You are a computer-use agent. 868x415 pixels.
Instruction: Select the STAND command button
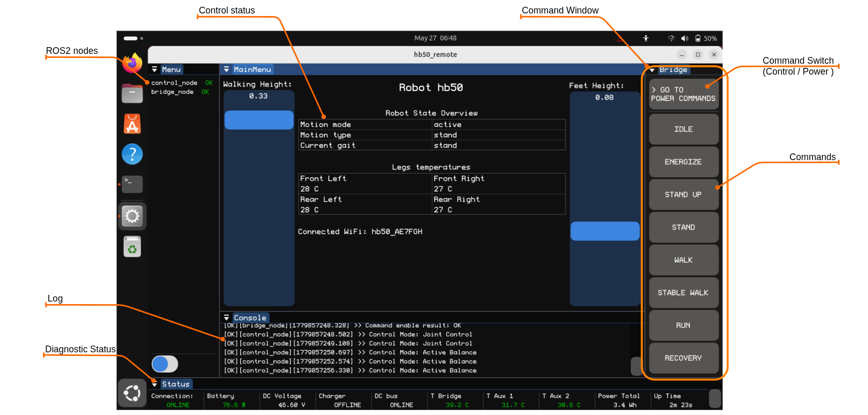(x=684, y=227)
